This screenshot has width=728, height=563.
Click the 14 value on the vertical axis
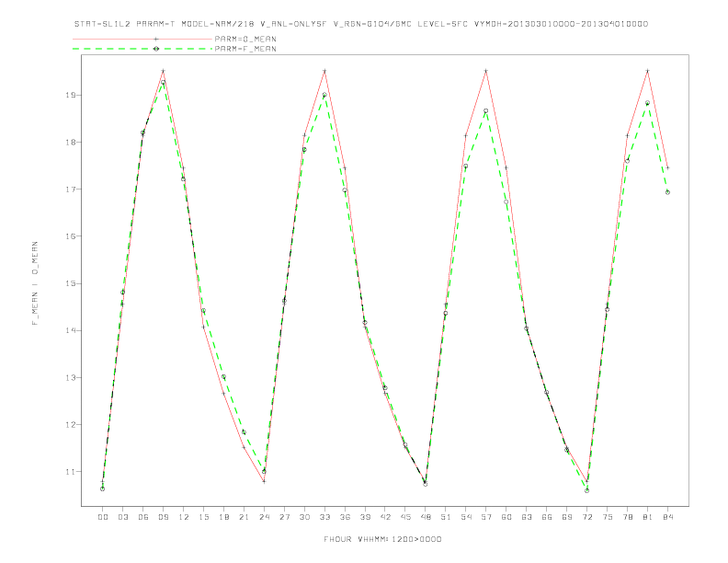click(71, 330)
